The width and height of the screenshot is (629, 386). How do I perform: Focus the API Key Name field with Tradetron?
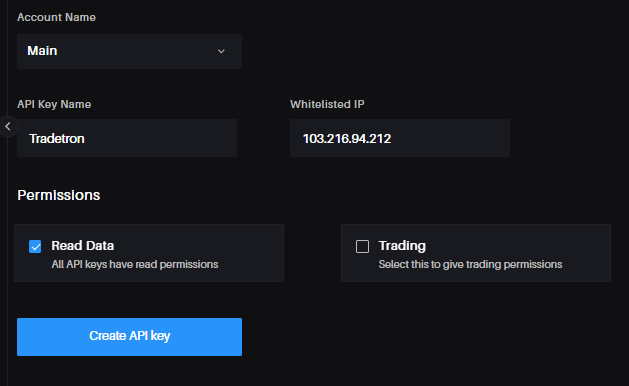click(x=127, y=138)
